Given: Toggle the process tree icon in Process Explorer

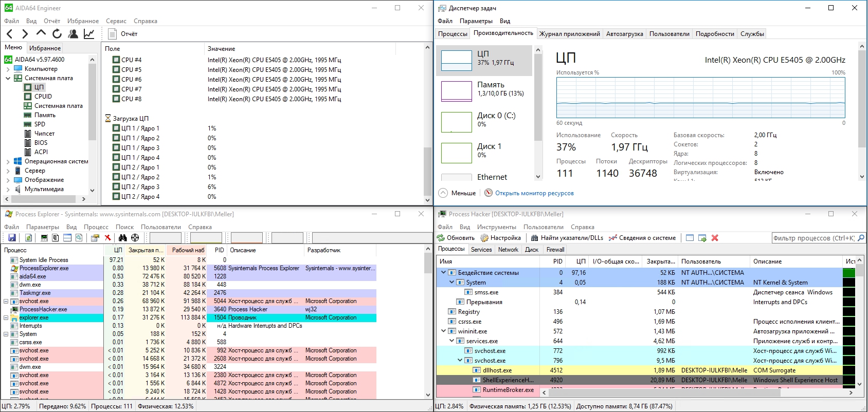Looking at the screenshot, I should (56, 238).
